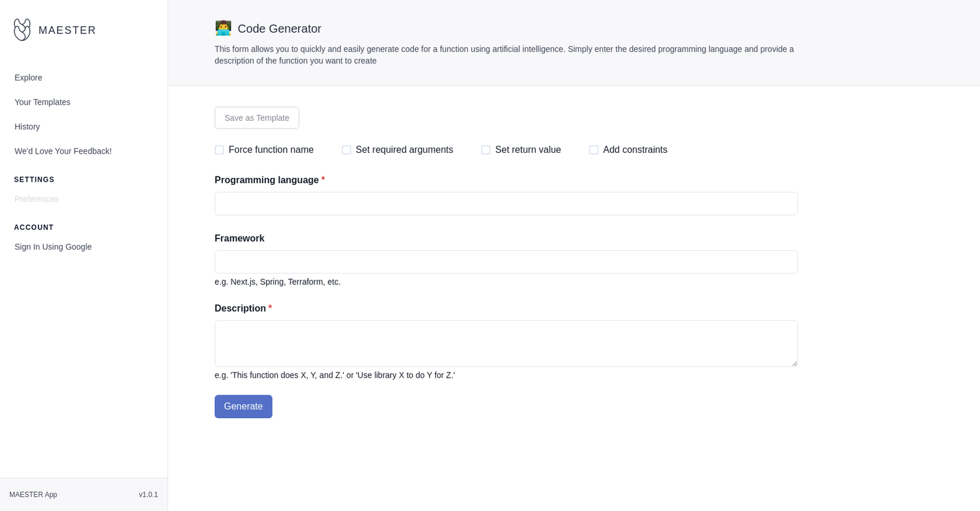Enable the Force function name option
The width and height of the screenshot is (980, 511).
click(x=219, y=150)
